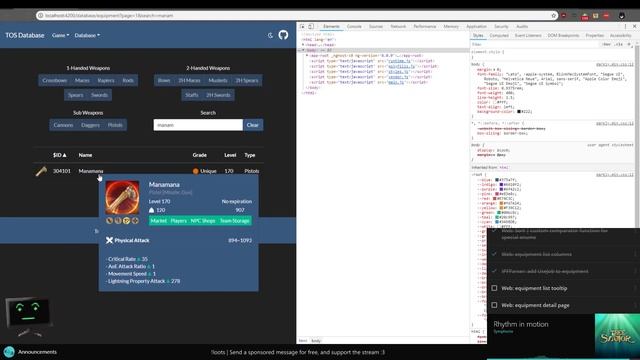
Task: Click the browser profile avatar icon
Action: click(622, 16)
